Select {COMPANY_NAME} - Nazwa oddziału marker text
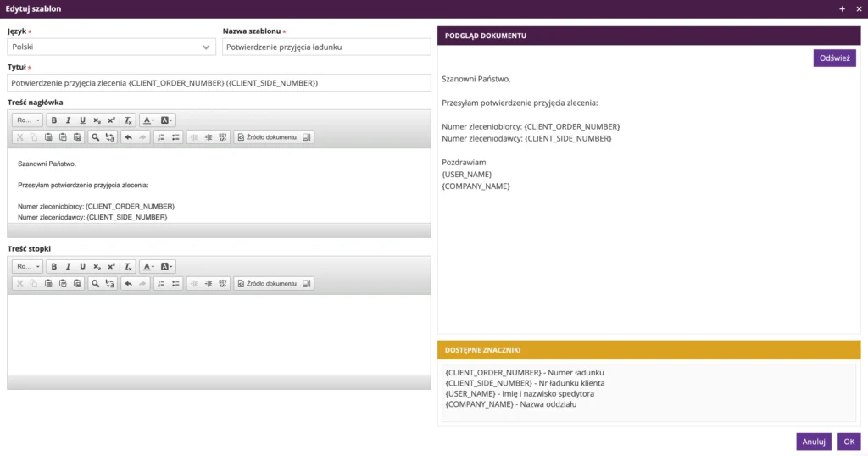The image size is (868, 456). tap(511, 404)
